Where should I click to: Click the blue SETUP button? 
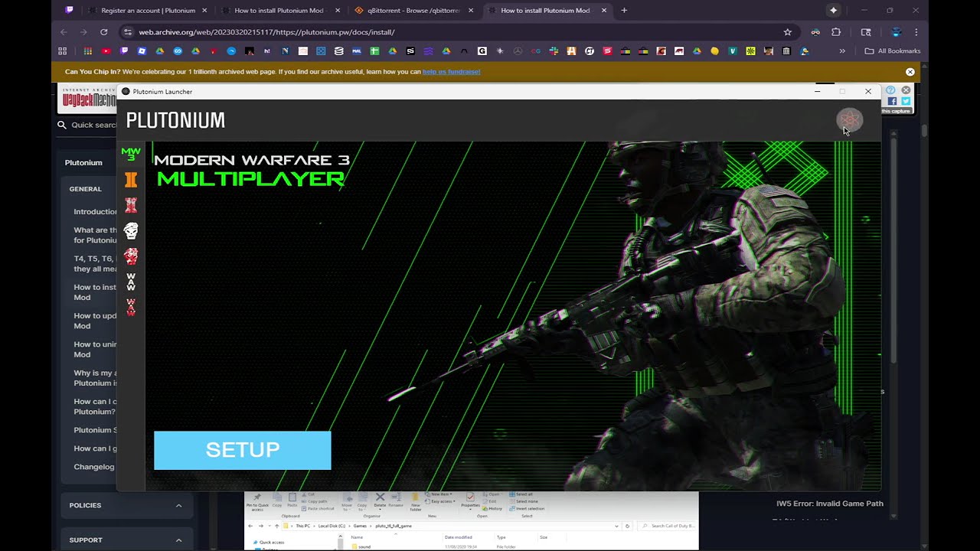point(243,450)
